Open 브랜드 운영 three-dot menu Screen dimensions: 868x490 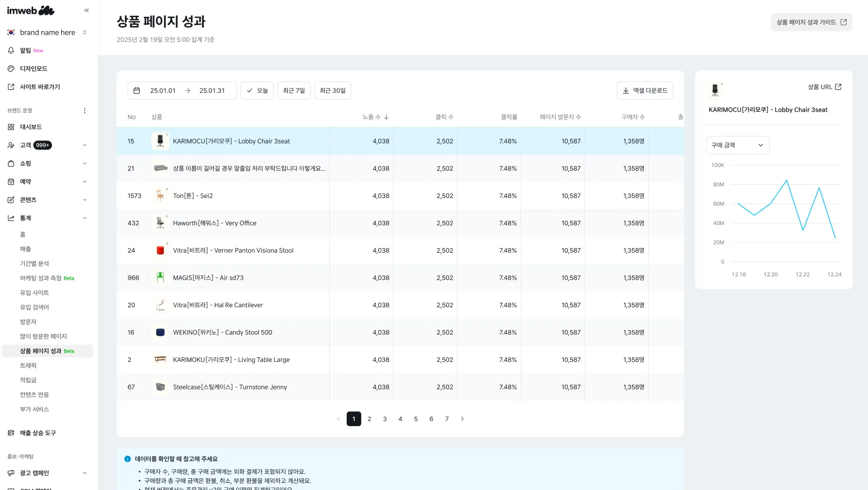coord(85,110)
